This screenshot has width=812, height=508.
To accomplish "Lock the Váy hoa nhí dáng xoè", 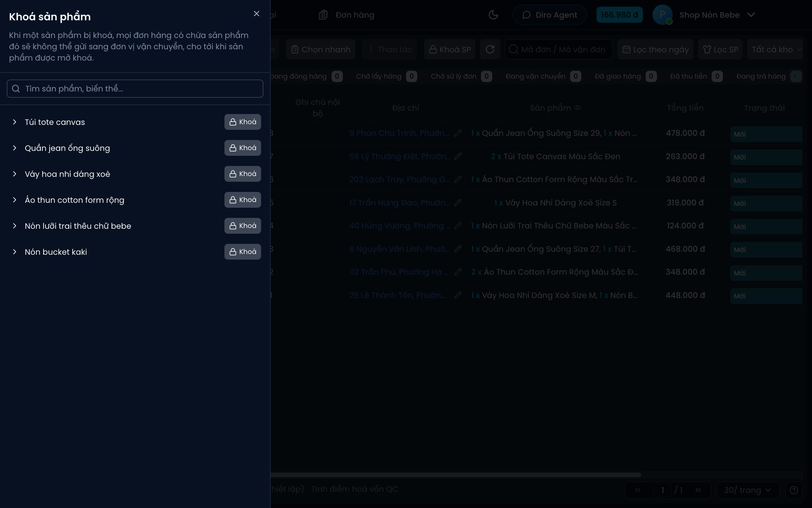I will 242,174.
